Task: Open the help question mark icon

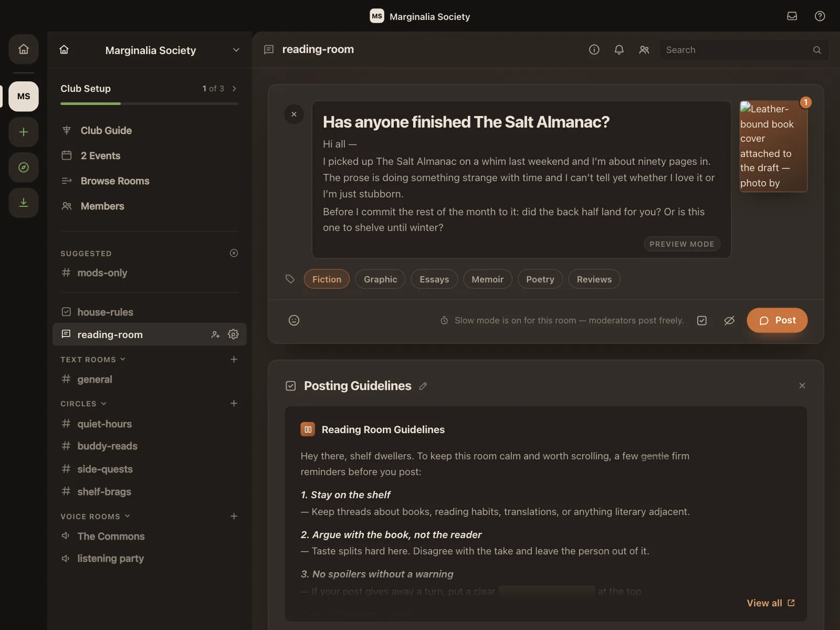Action: tap(820, 16)
